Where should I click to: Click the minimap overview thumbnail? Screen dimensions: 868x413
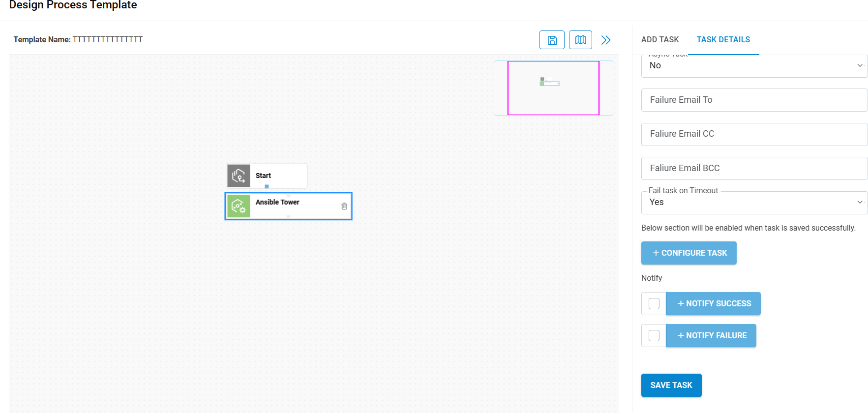click(553, 88)
